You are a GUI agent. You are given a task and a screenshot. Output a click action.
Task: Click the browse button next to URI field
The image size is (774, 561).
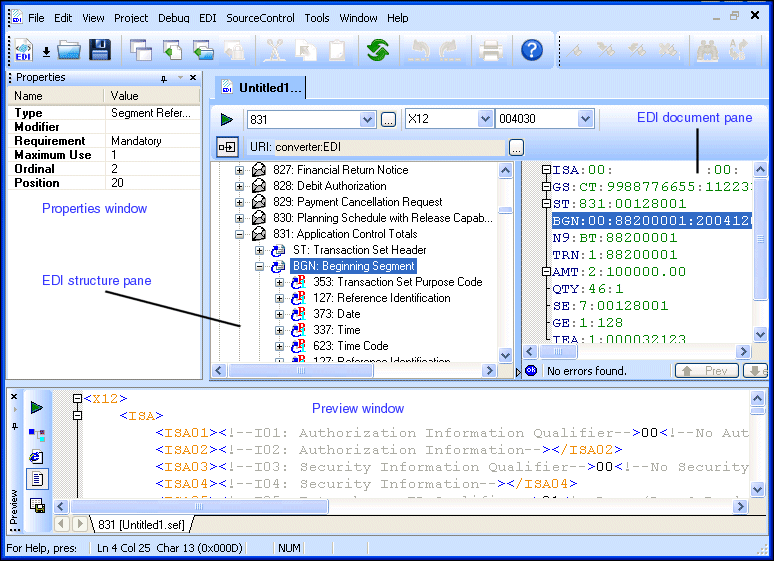click(x=516, y=147)
